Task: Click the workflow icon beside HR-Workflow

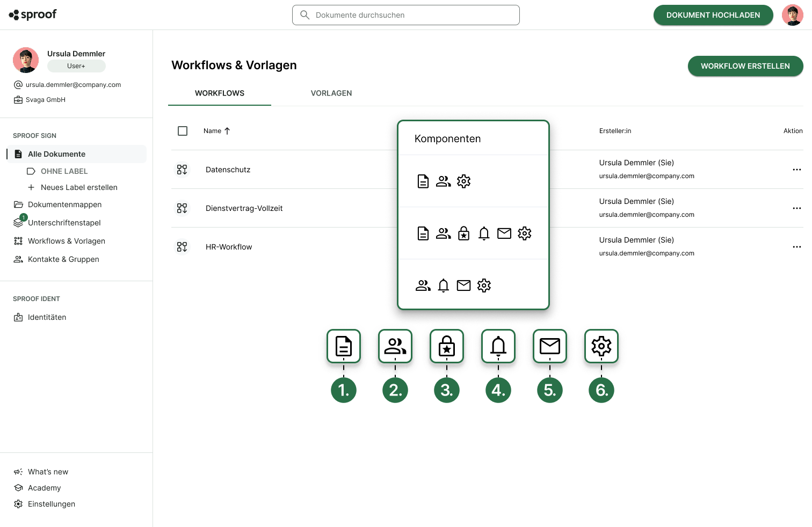Action: 182,247
